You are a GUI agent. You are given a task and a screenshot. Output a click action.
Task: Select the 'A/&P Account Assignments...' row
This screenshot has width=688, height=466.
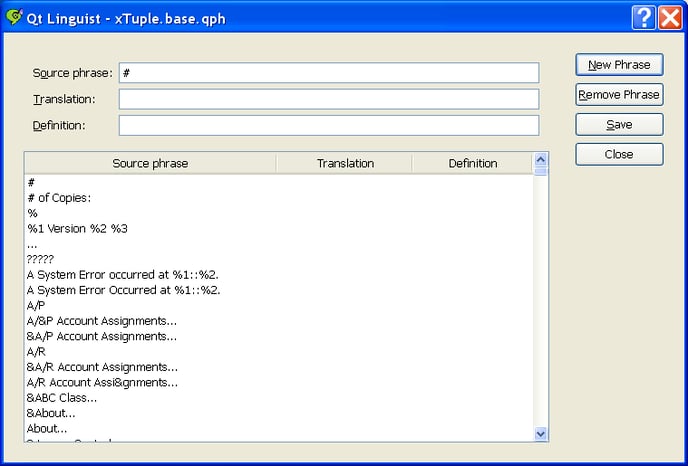(102, 321)
